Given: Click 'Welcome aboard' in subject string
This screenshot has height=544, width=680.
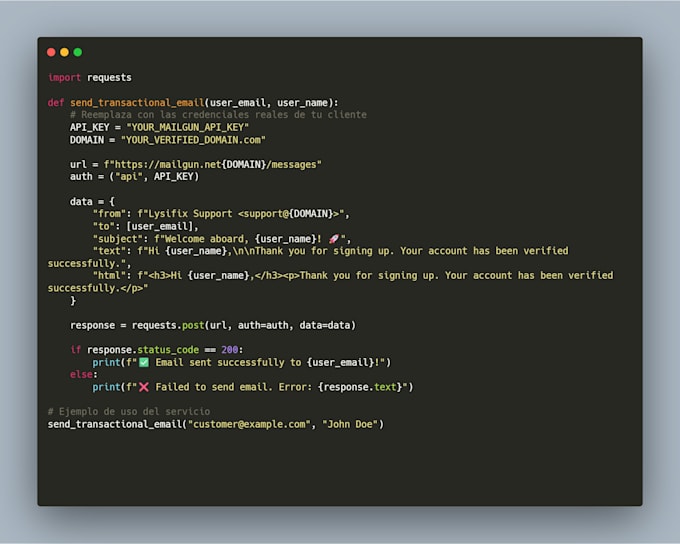Looking at the screenshot, I should (x=204, y=239).
